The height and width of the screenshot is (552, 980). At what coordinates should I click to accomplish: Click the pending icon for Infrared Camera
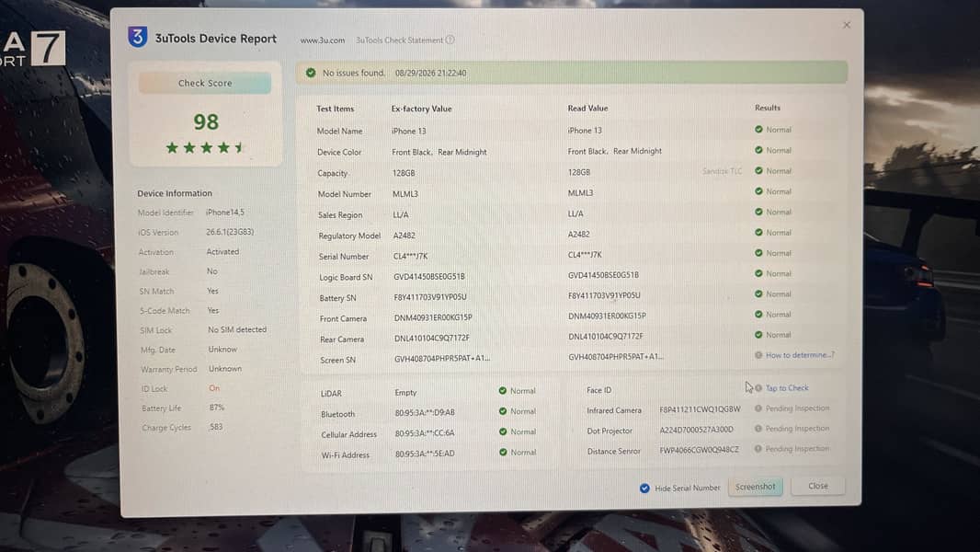pos(758,408)
